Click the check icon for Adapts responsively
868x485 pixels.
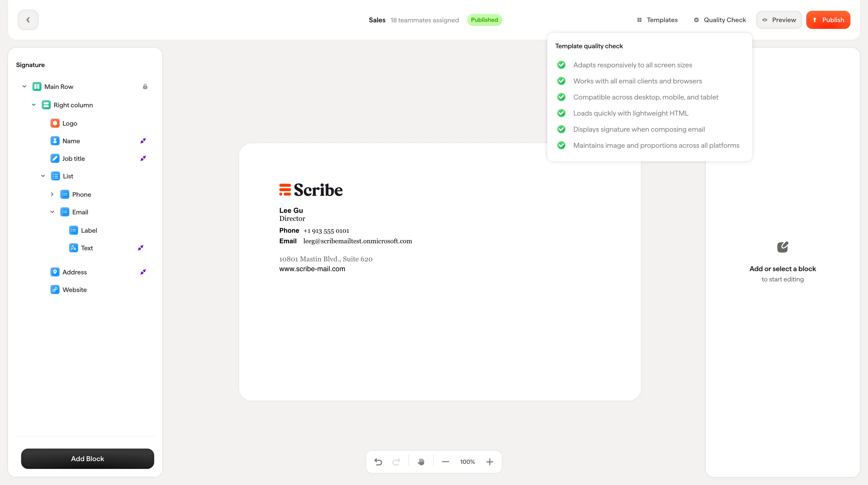561,65
